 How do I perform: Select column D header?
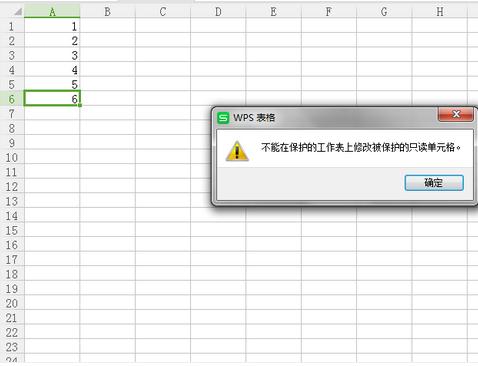point(218,12)
